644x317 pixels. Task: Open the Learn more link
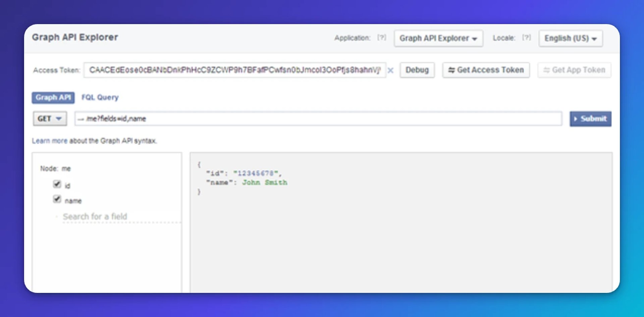(x=50, y=141)
